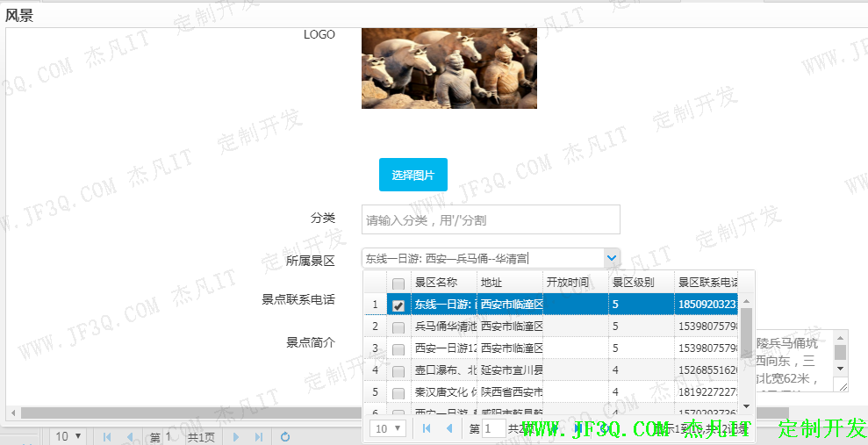Open the dropdown grid page size selector
The image size is (868, 445).
coord(388,428)
